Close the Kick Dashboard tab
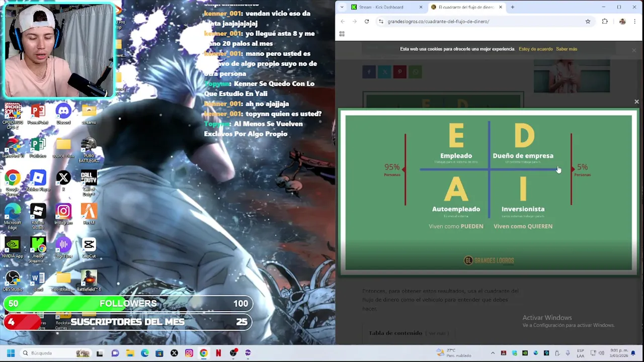The width and height of the screenshot is (644, 362). [421, 7]
